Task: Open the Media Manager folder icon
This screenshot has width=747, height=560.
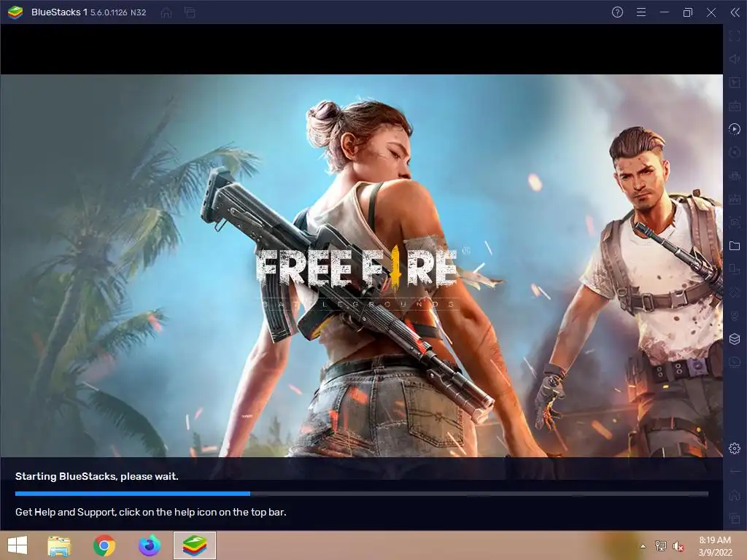Action: [x=735, y=246]
